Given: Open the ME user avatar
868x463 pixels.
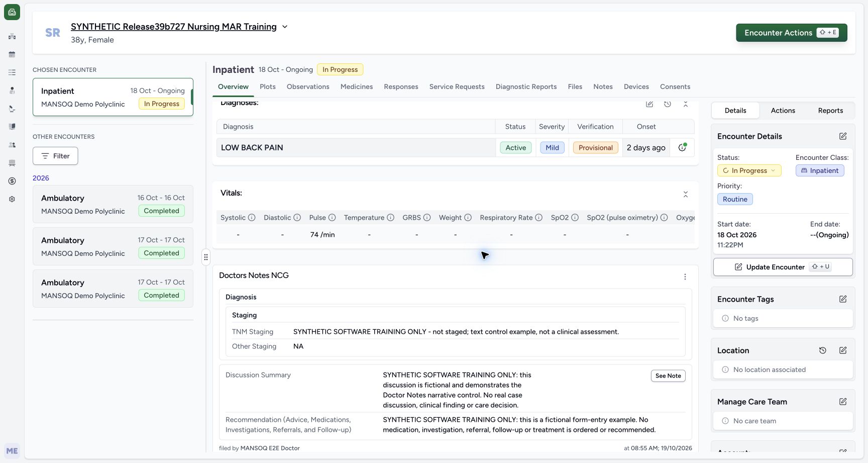Looking at the screenshot, I should point(12,451).
